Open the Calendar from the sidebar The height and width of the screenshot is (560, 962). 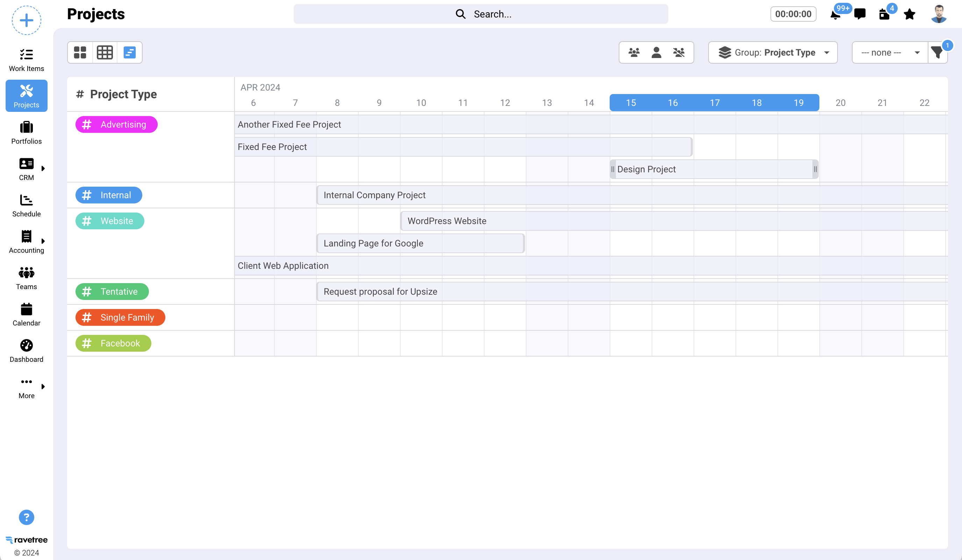[x=26, y=313]
